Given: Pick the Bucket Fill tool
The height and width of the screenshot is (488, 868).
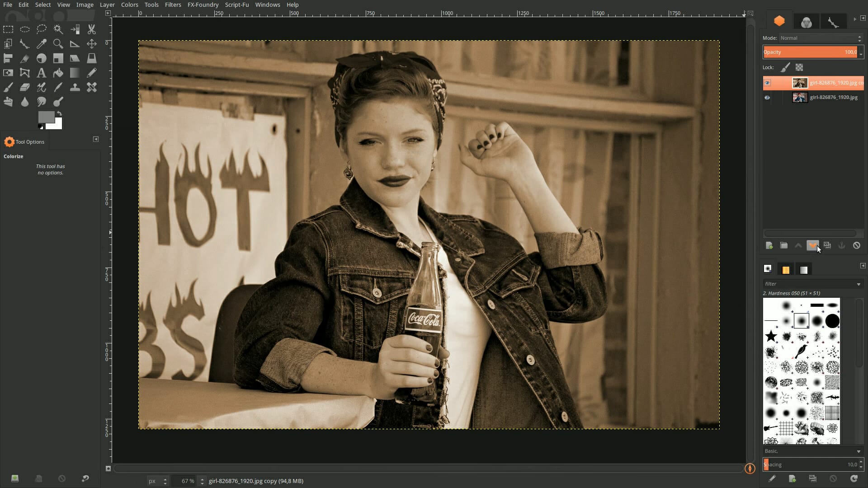Looking at the screenshot, I should tap(58, 73).
